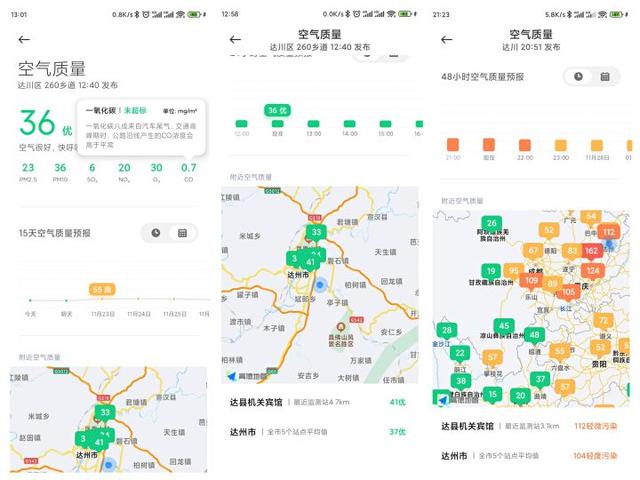Tap the green 19 map marker
Screen dimensions: 640x480
point(491,271)
